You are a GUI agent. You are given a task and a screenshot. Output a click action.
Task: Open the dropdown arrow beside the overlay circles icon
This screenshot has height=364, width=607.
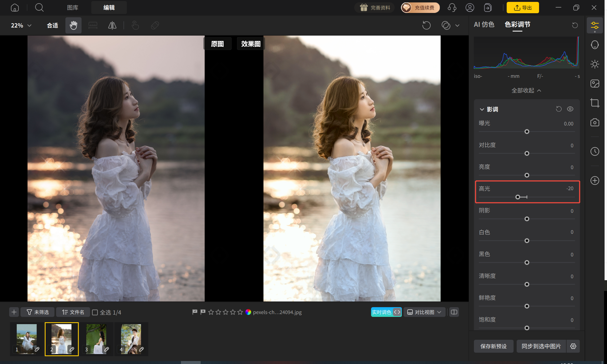tap(457, 26)
